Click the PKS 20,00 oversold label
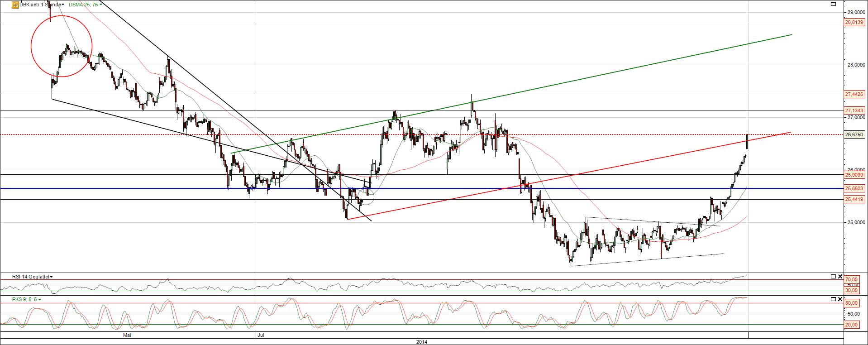 click(851, 325)
